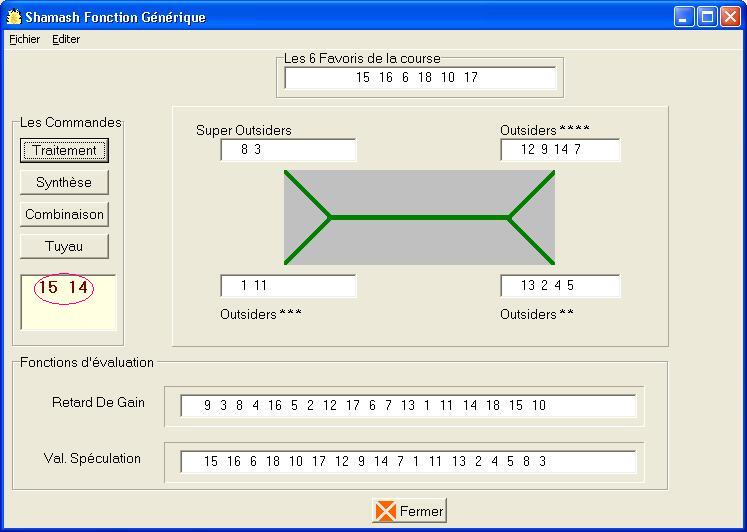Click the circled 15 14 result box
The height and width of the screenshot is (532, 747).
click(x=68, y=302)
